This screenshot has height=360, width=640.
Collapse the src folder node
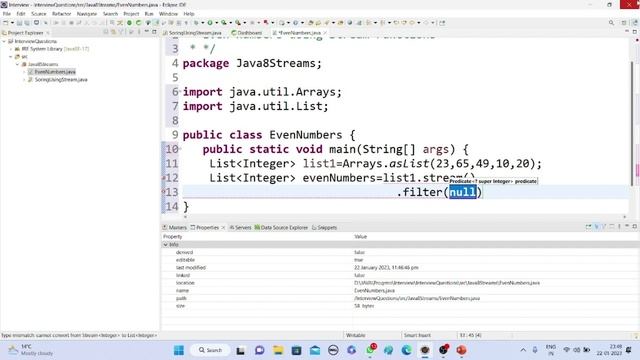tap(11, 57)
